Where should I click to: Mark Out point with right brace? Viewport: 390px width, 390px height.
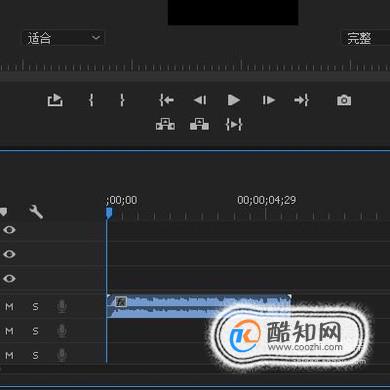click(122, 100)
